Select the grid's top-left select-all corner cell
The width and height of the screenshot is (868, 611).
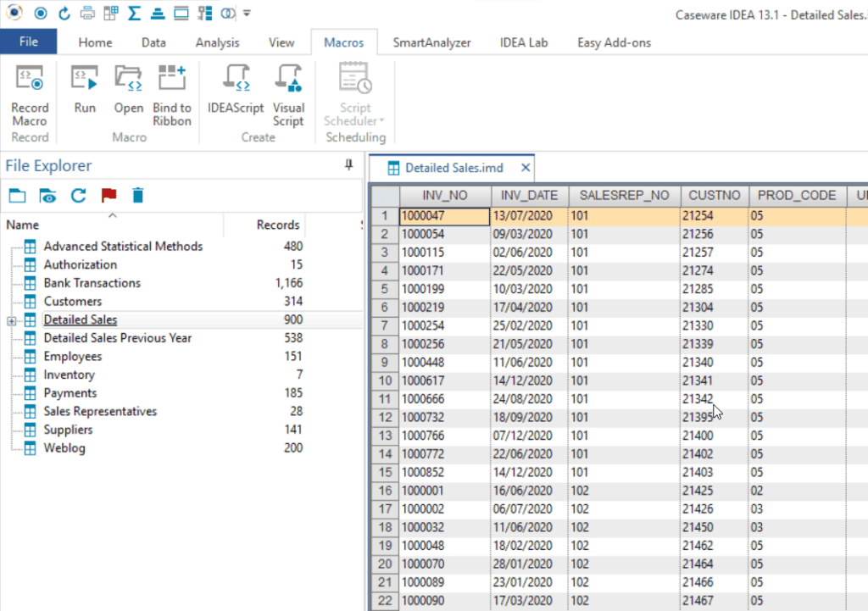coord(385,196)
